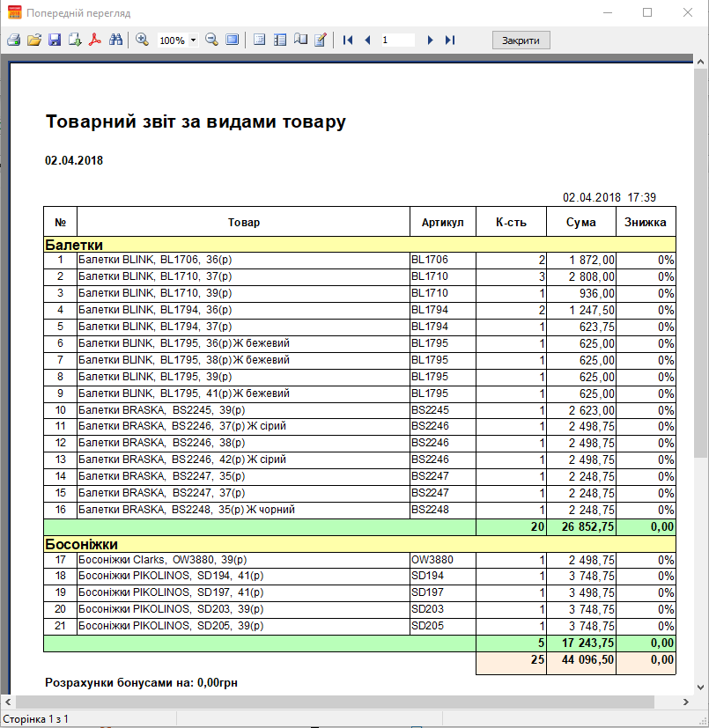Jump to the last page
The width and height of the screenshot is (709, 728).
point(450,40)
